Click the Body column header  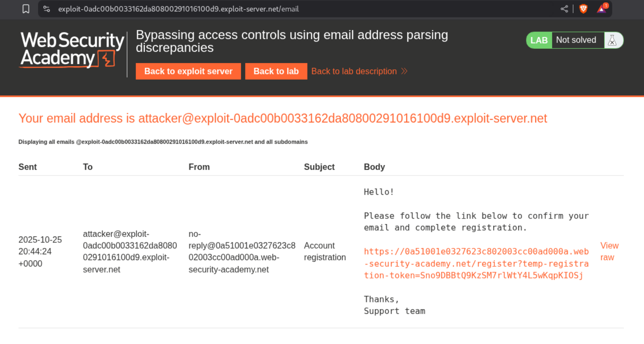click(x=374, y=167)
